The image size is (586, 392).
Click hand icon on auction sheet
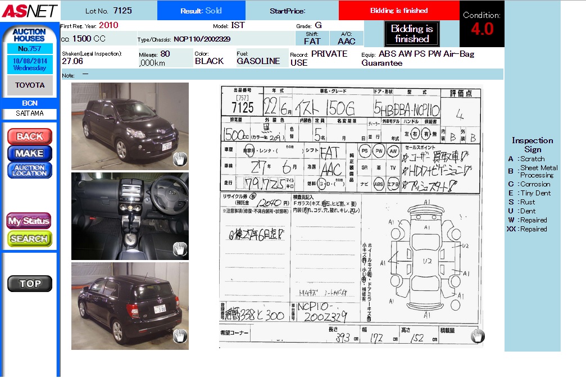click(x=478, y=336)
